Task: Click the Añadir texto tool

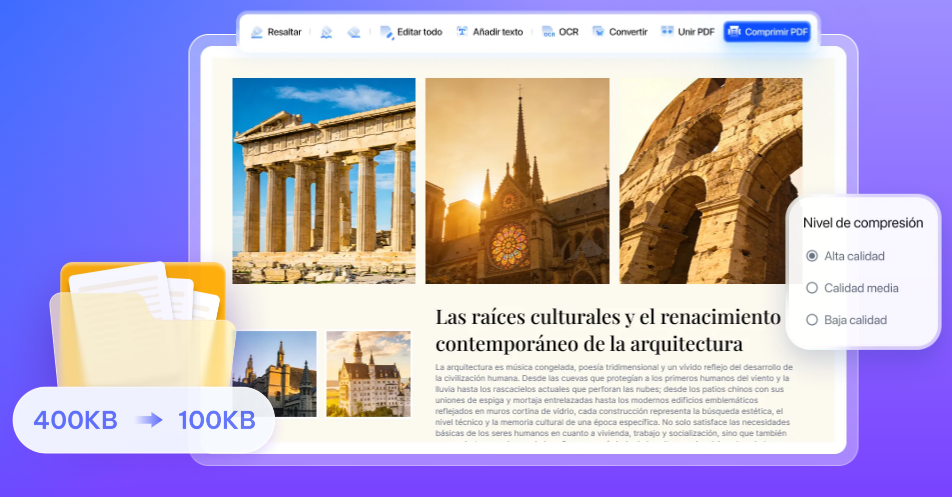Action: click(x=489, y=32)
